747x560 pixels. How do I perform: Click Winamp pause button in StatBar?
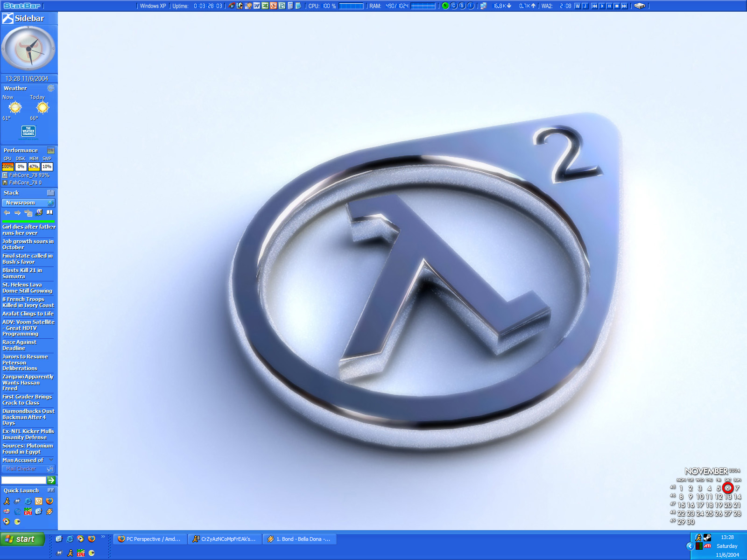coord(609,6)
